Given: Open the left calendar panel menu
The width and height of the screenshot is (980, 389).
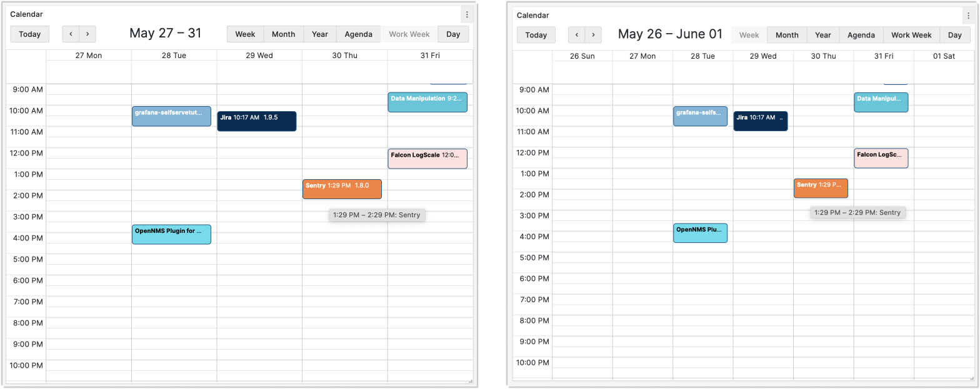Looking at the screenshot, I should pyautogui.click(x=467, y=14).
